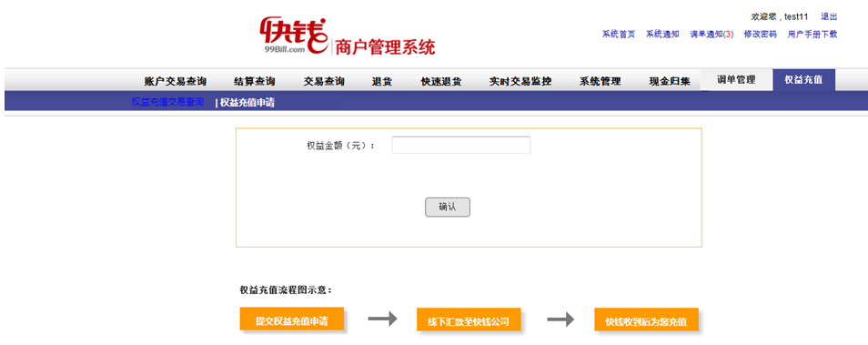Click the 用户手册下载 link
The width and height of the screenshot is (868, 345).
[x=812, y=35]
